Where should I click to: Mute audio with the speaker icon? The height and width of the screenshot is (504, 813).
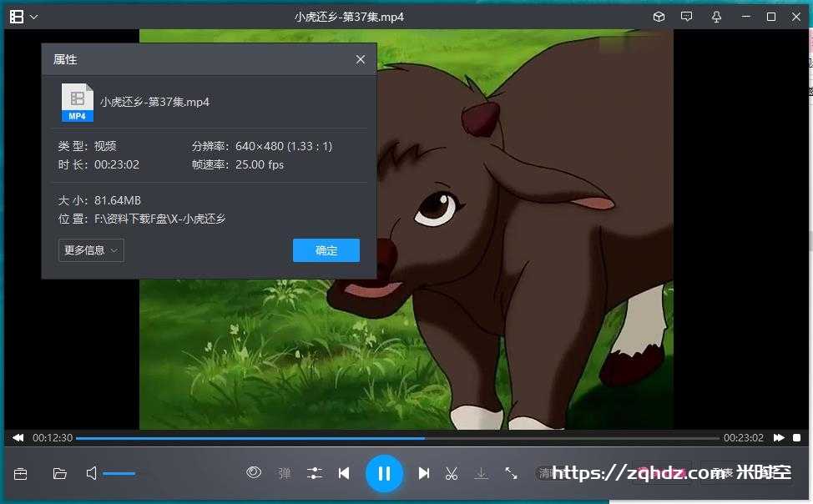91,473
